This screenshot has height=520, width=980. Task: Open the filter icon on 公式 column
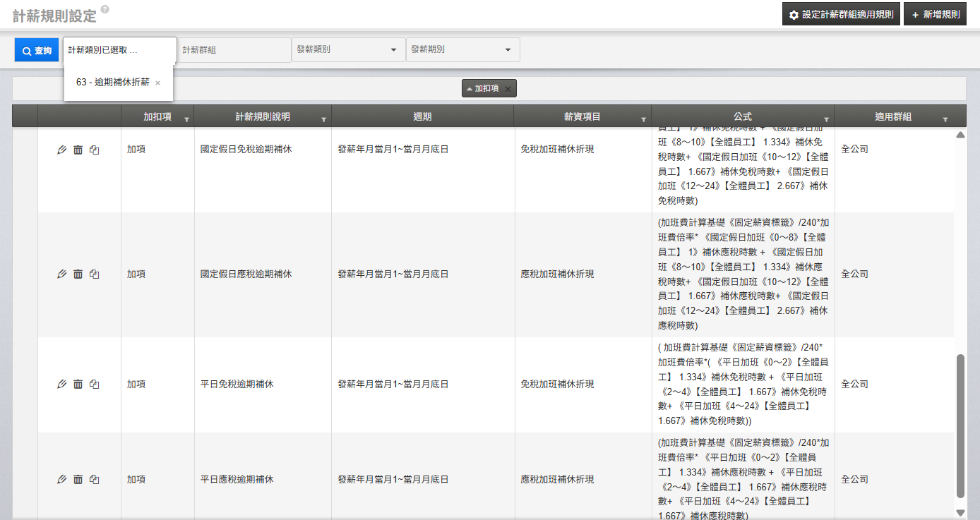click(x=826, y=120)
